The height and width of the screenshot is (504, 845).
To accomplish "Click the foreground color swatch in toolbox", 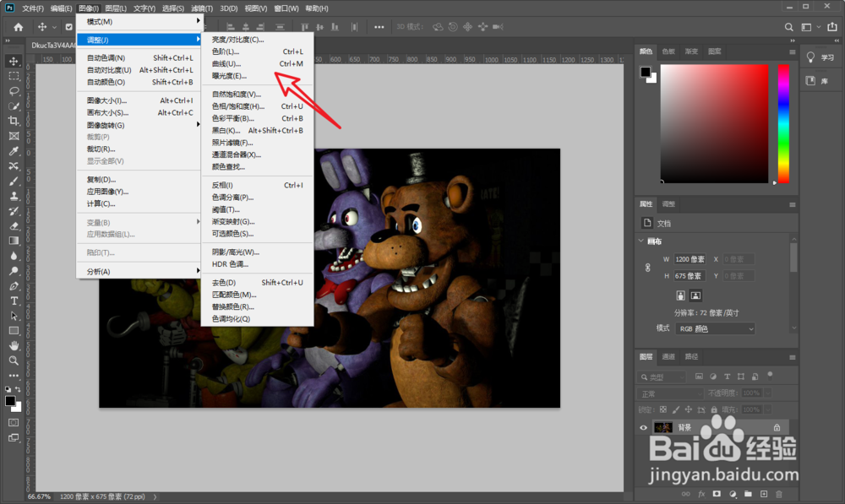I will tap(9, 401).
